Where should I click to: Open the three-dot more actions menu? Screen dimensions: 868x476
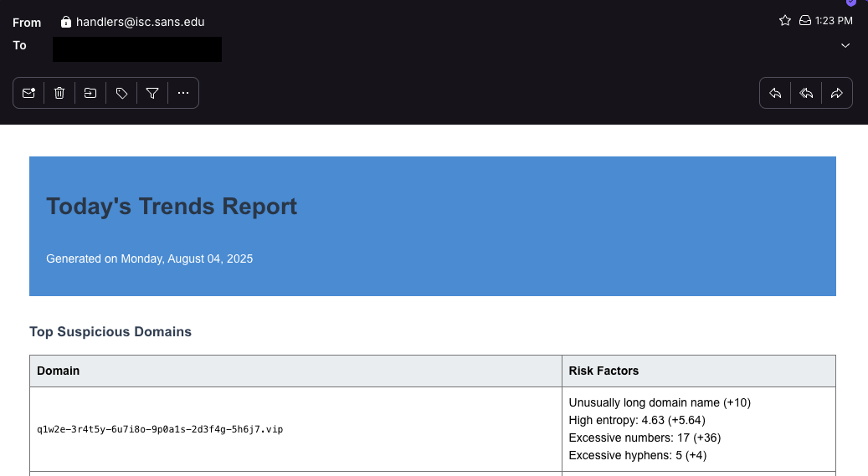(x=183, y=94)
